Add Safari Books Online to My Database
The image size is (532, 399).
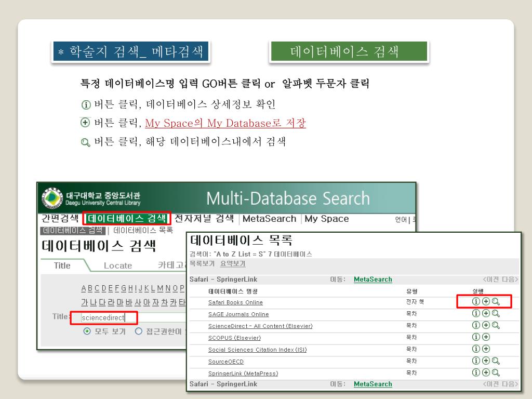coord(486,301)
